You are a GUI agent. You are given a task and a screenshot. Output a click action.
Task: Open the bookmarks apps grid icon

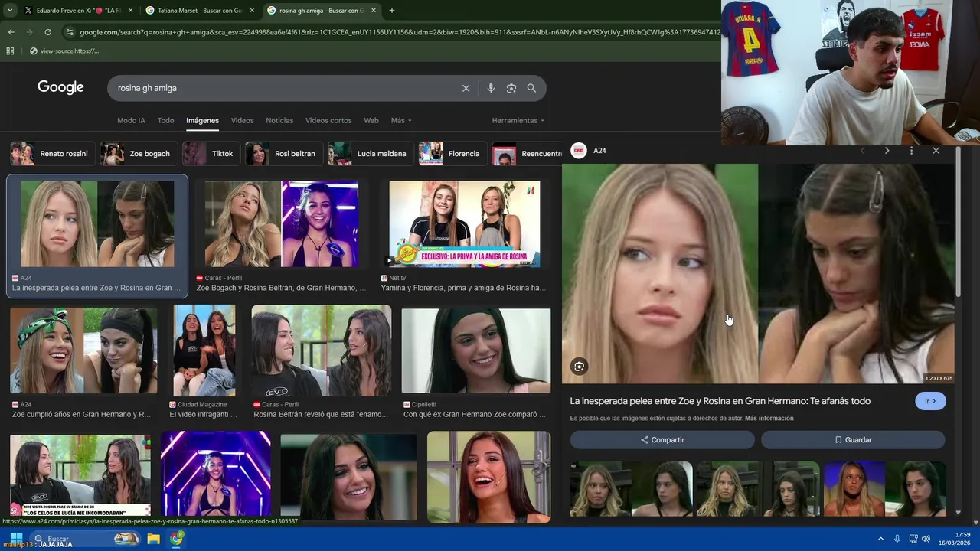point(10,51)
